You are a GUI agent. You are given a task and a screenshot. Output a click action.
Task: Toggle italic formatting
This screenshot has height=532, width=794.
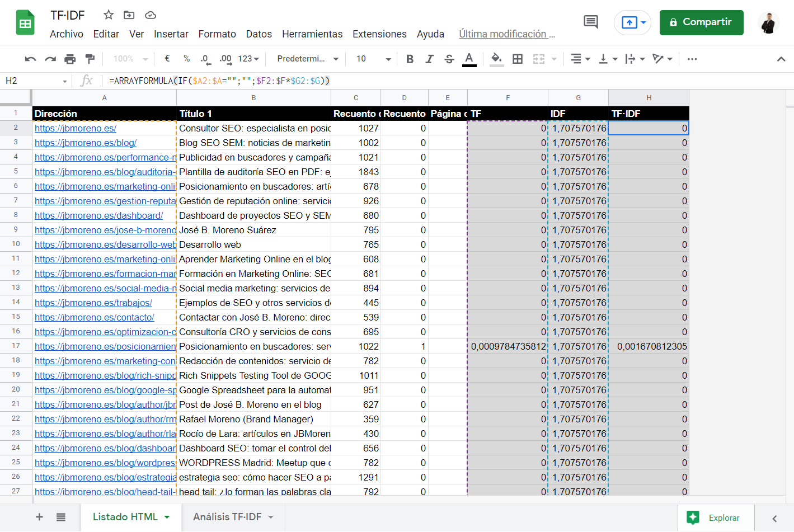click(429, 59)
